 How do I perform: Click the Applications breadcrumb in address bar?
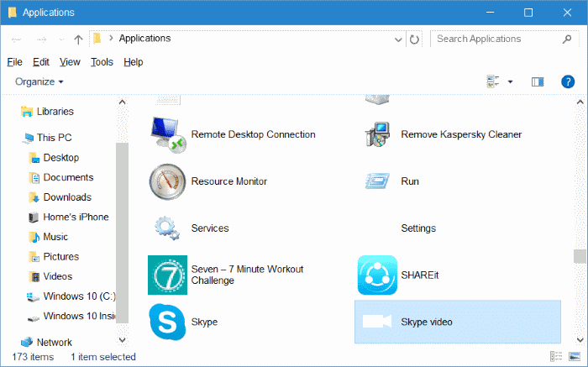[144, 39]
